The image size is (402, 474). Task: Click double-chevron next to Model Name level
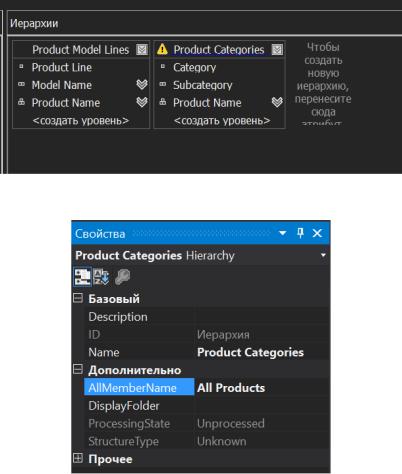tap(142, 85)
